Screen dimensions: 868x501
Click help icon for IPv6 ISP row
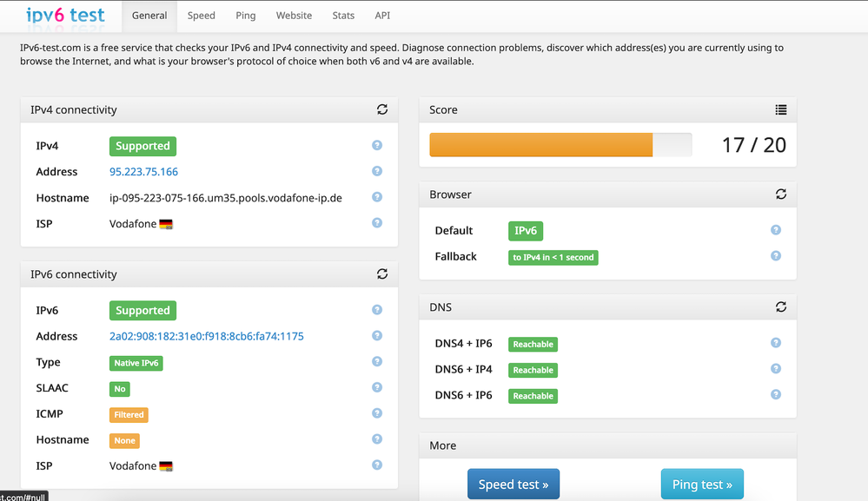click(377, 465)
